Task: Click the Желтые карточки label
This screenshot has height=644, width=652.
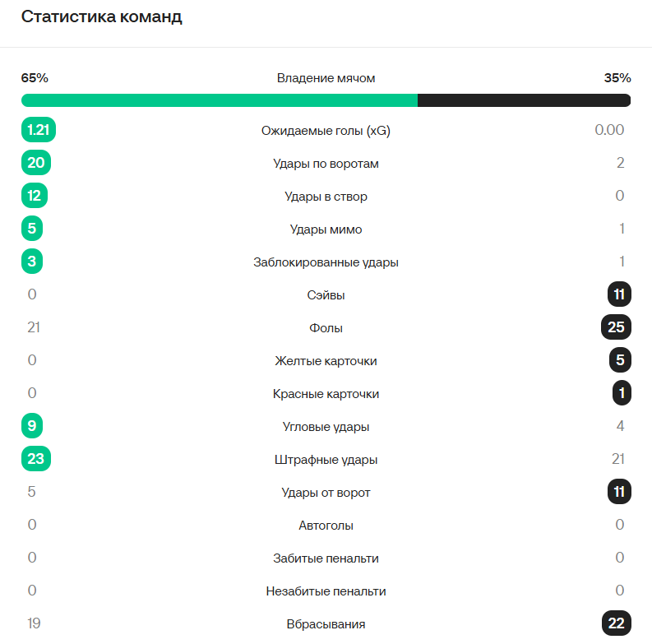Action: [326, 361]
